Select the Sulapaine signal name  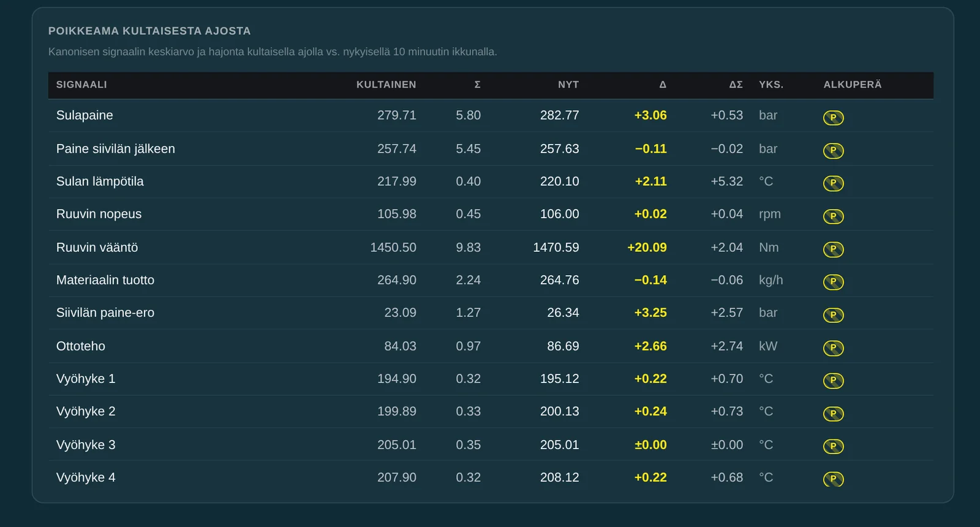click(x=85, y=115)
